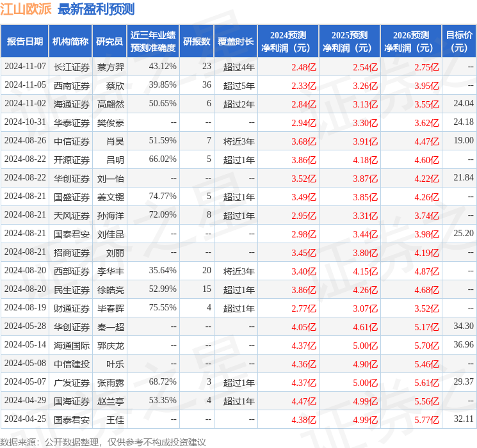
Task: Select the 广发证券 institution cell
Action: point(72,383)
